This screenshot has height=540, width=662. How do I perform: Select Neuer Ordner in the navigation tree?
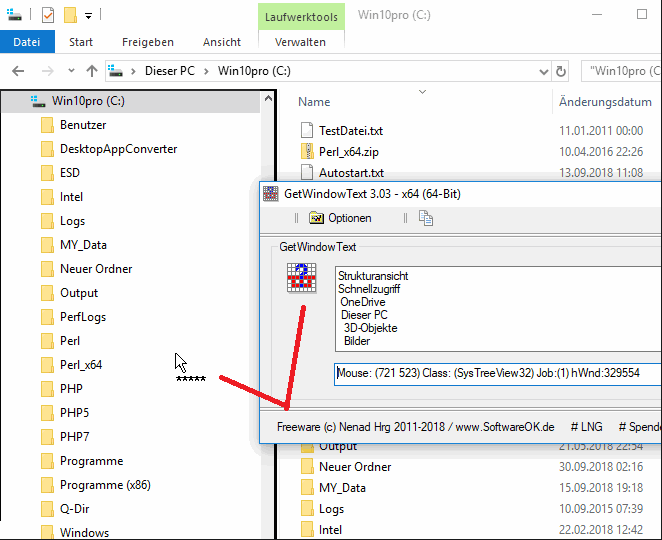click(x=96, y=269)
